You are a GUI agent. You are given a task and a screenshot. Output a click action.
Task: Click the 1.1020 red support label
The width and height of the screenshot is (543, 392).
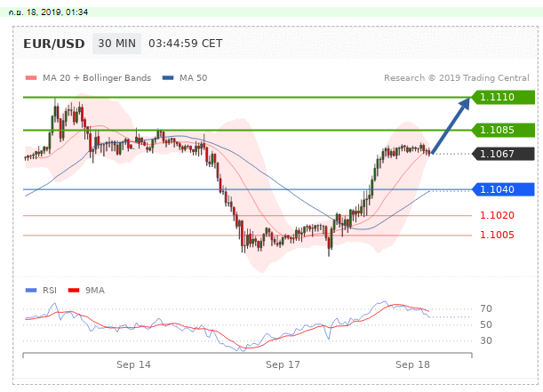point(497,215)
